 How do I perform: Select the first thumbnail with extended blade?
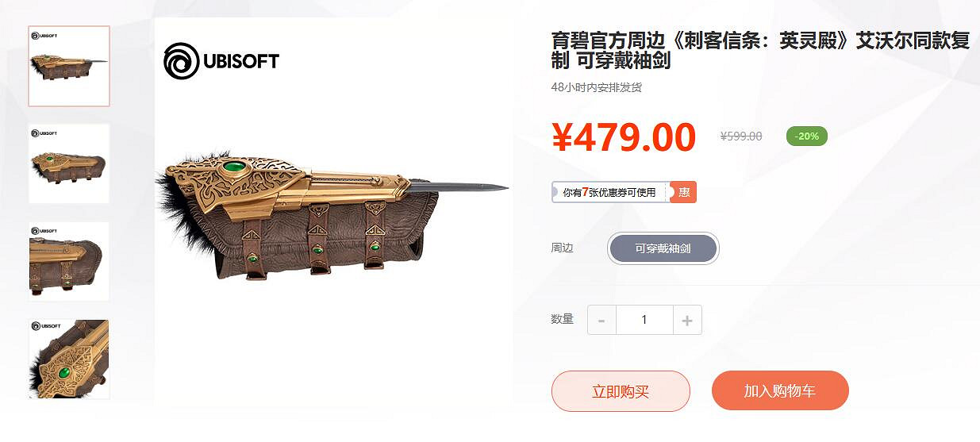tap(69, 66)
